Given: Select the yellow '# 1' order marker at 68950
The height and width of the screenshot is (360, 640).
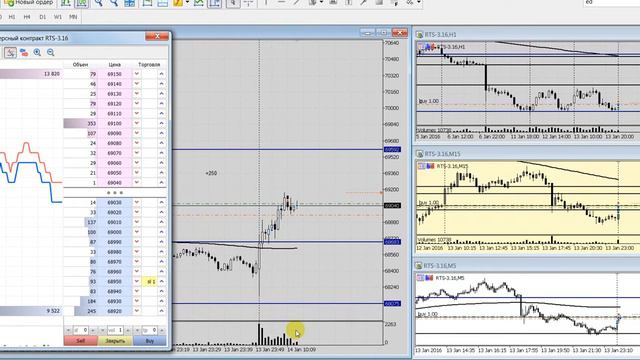Looking at the screenshot, I should [x=150, y=282].
